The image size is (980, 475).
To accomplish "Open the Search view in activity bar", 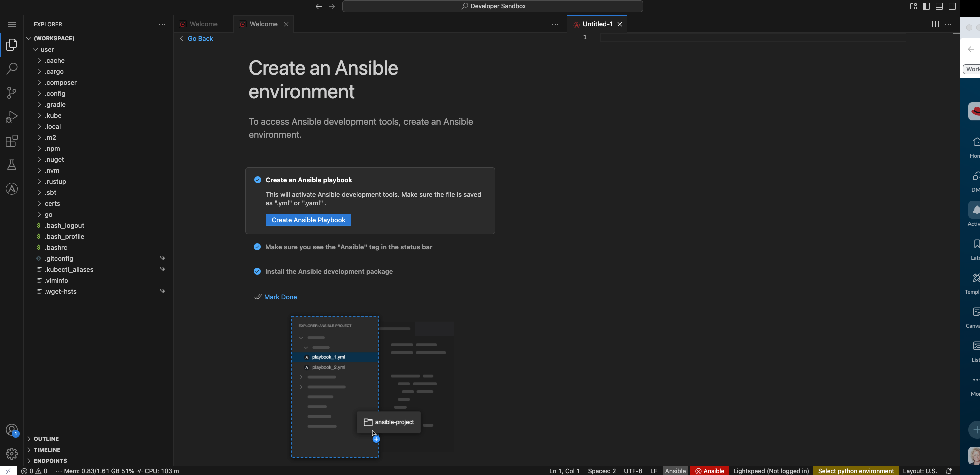I will pyautogui.click(x=12, y=68).
